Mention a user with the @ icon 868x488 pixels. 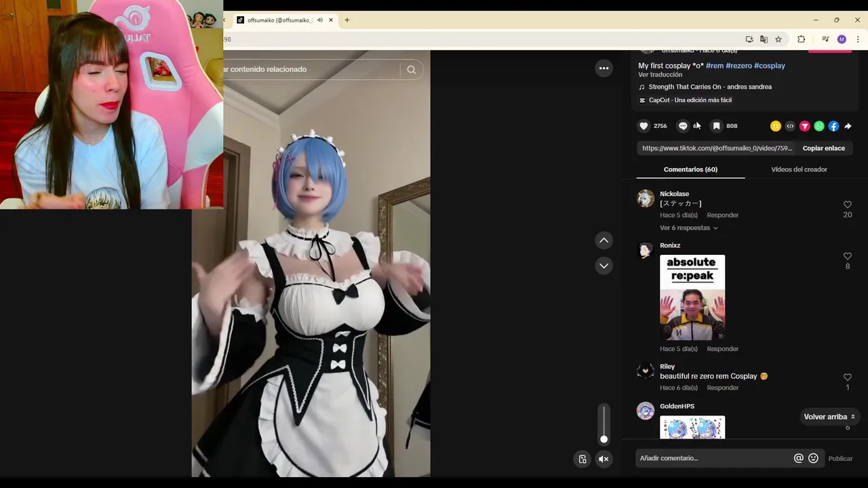(798, 458)
